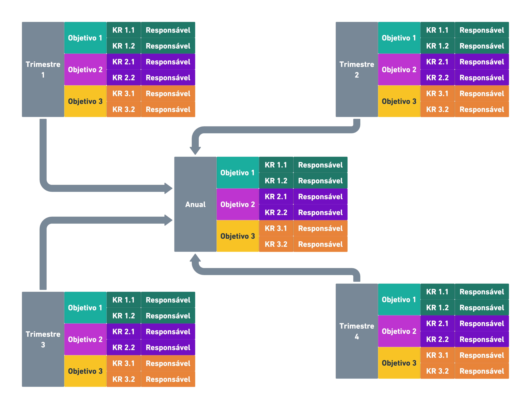Select the central Anual block
531x420 pixels.
click(195, 204)
